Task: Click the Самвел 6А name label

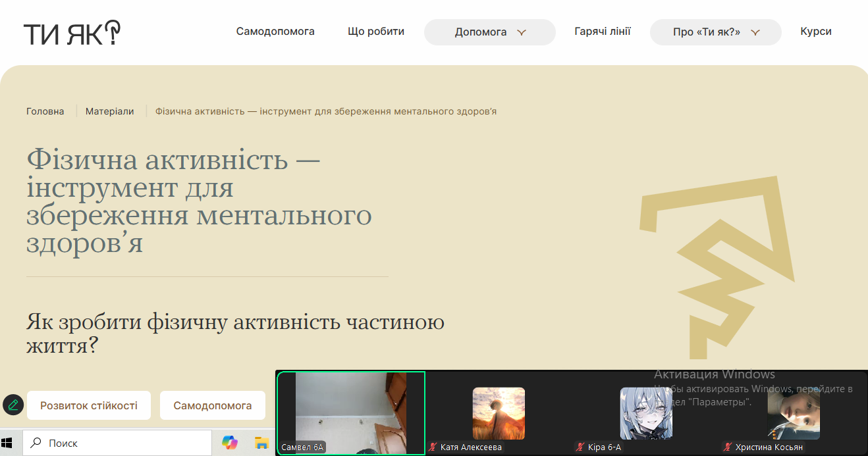Action: [302, 447]
